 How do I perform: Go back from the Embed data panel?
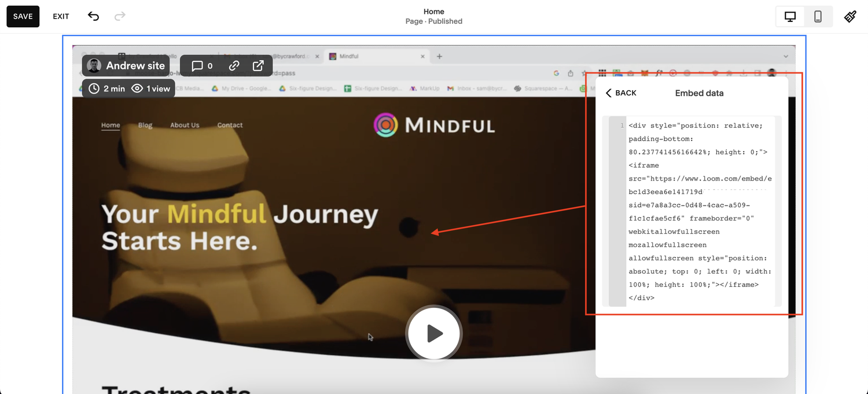(621, 93)
